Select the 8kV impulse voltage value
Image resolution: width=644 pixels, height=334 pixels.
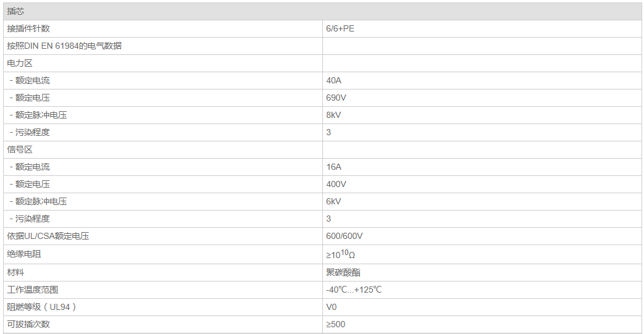(x=333, y=115)
